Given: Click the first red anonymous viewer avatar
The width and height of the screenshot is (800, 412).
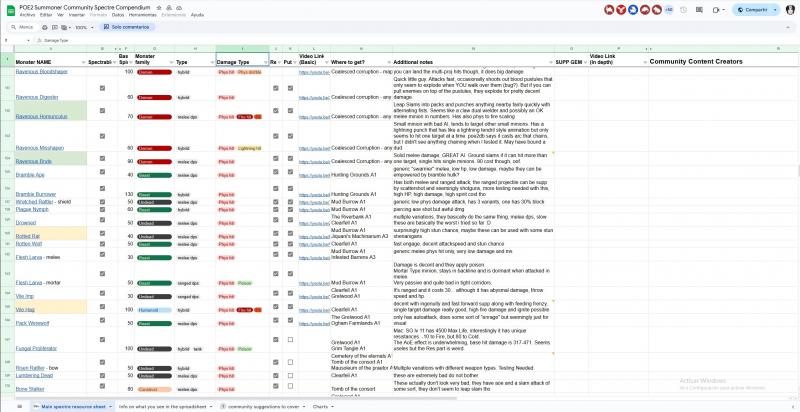Looking at the screenshot, I should [x=609, y=10].
